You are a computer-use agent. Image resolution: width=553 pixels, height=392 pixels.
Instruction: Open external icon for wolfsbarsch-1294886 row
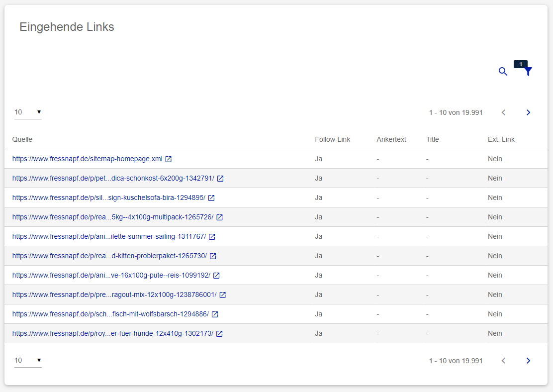[215, 314]
